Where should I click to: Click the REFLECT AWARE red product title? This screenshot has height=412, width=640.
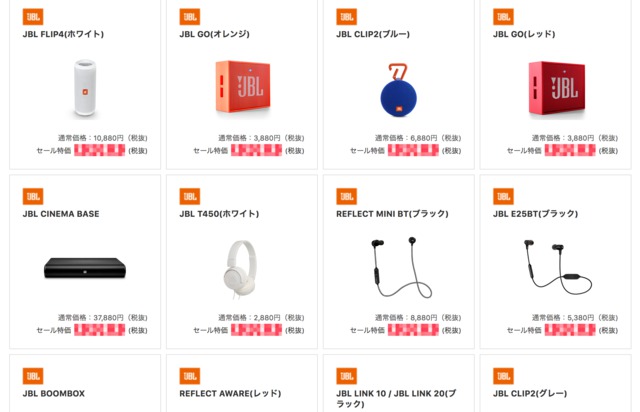[230, 394]
